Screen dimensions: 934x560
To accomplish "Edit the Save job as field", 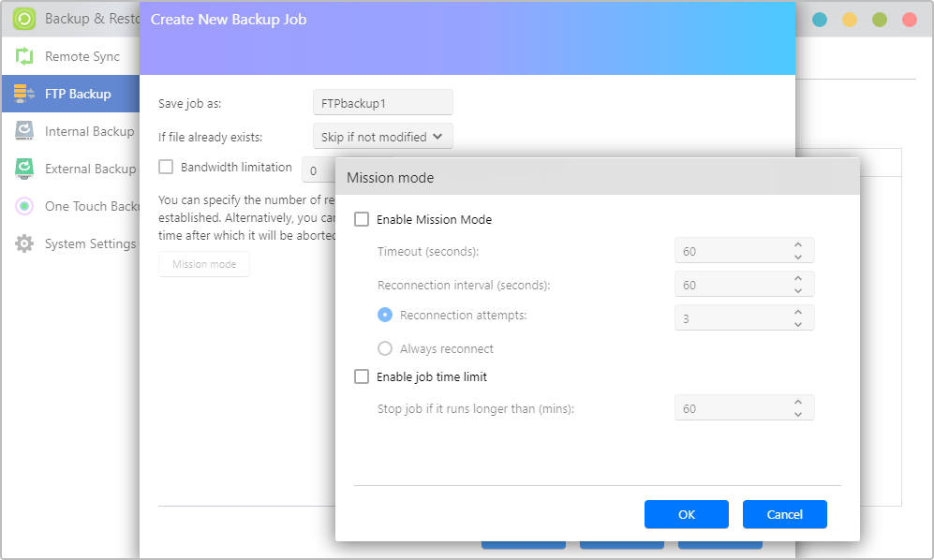I will tap(382, 102).
